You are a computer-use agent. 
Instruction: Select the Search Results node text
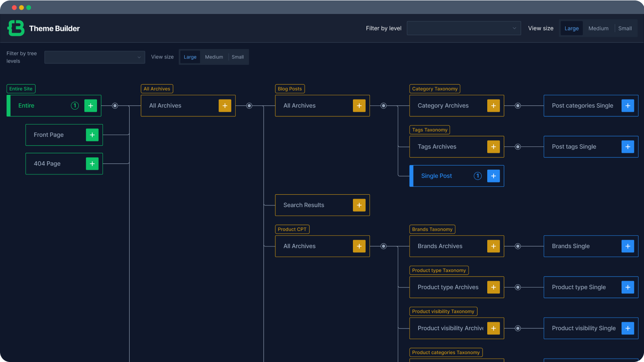[x=304, y=205]
